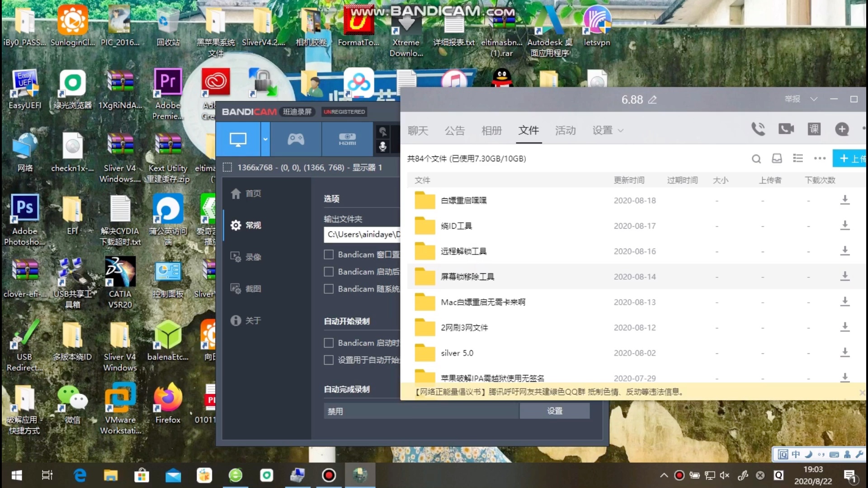Open QQ title bar dropdown arrow
868x488 pixels.
coord(814,99)
